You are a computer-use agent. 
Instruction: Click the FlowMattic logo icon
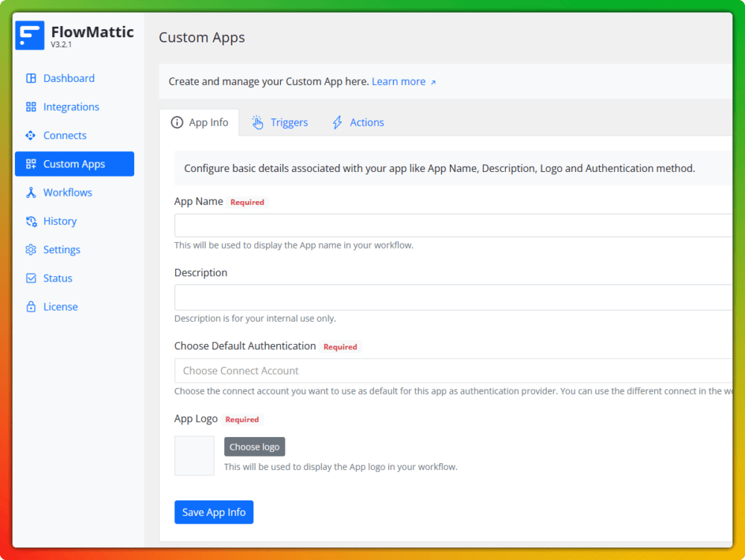tap(30, 35)
